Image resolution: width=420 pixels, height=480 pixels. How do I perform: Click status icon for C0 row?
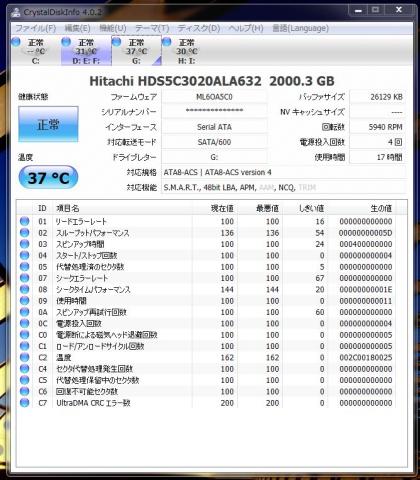click(x=24, y=335)
